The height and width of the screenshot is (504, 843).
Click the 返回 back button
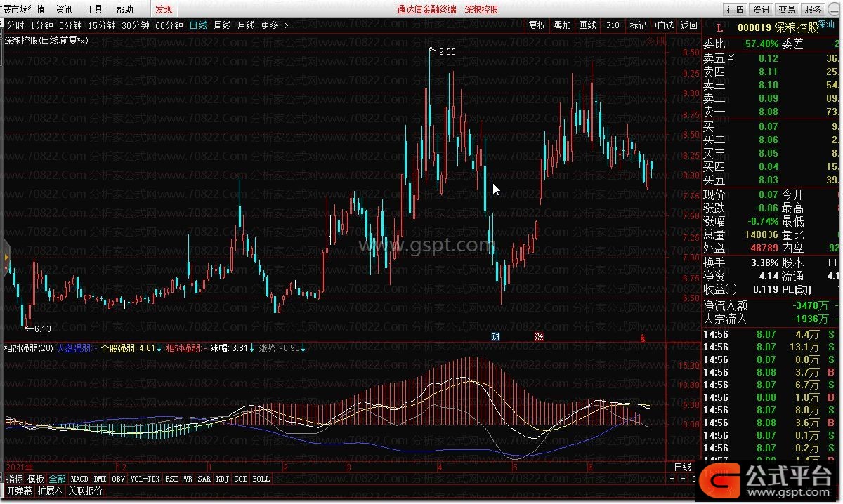click(x=688, y=25)
